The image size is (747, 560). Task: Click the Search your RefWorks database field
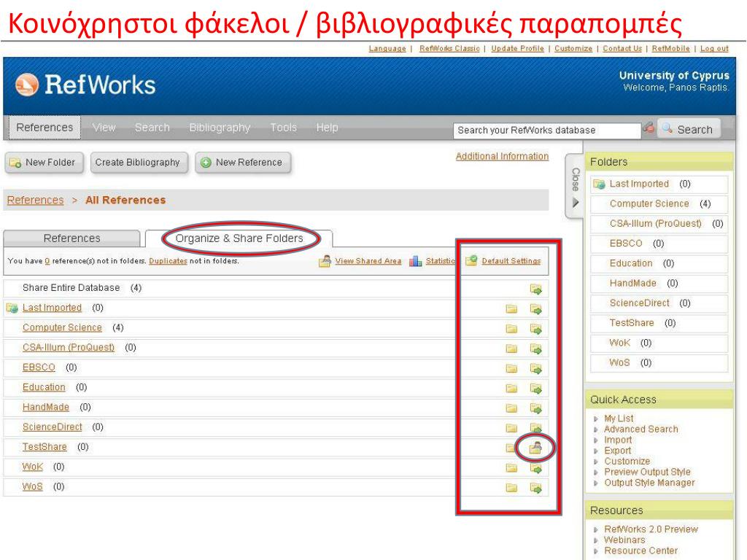point(546,131)
